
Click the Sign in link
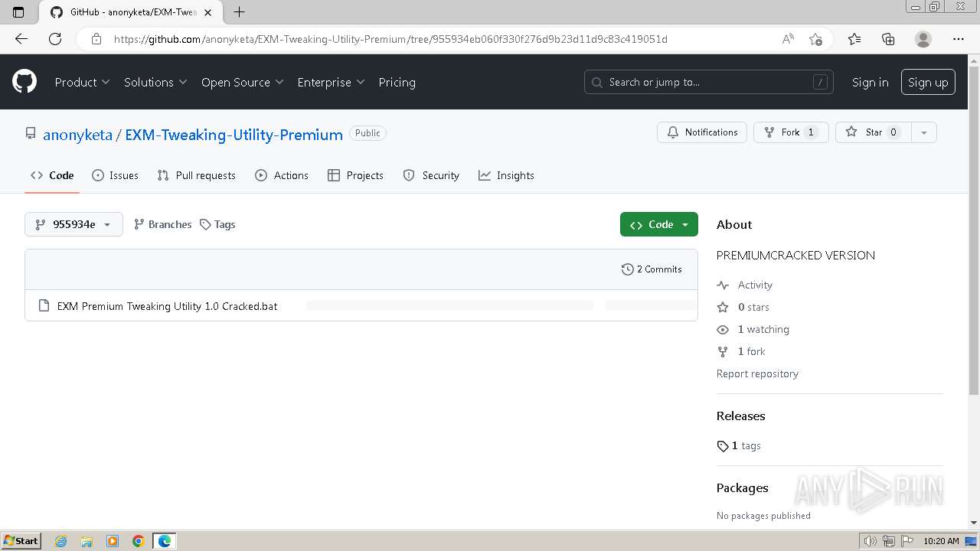point(871,83)
